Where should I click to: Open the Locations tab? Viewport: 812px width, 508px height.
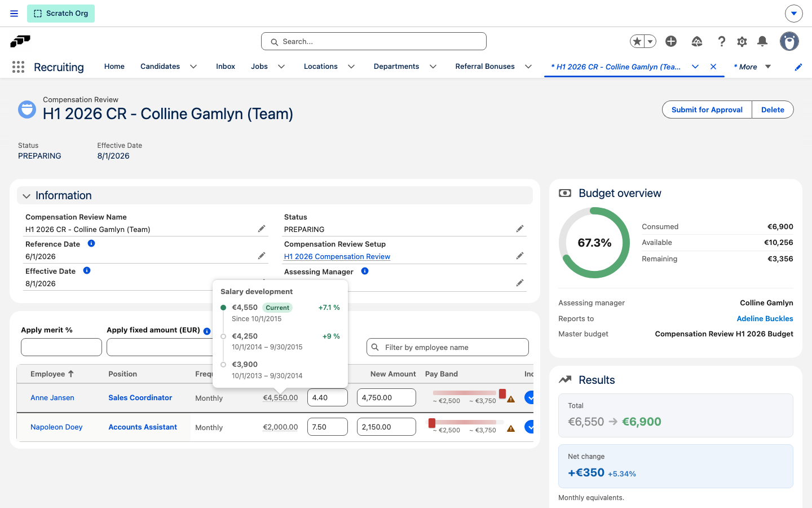coord(321,67)
